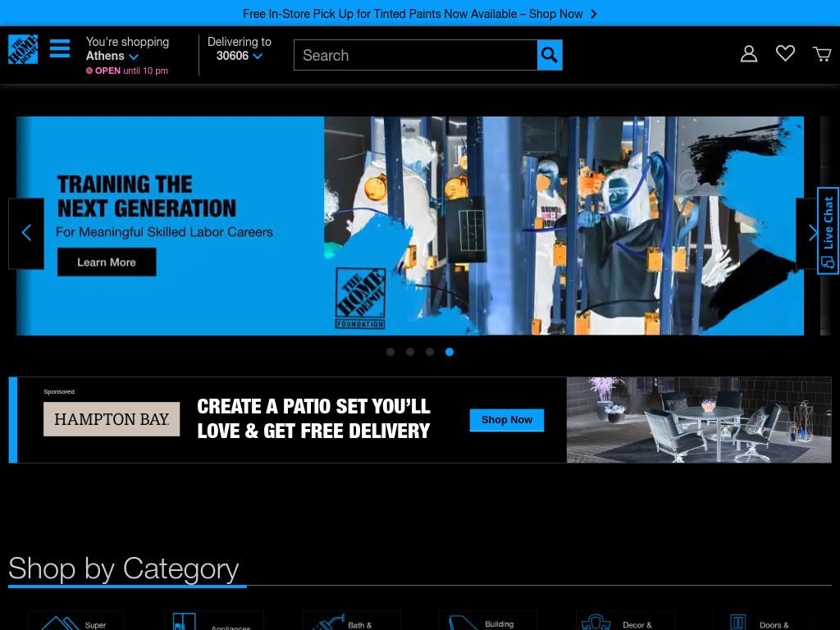Click the Shop by Category heading
This screenshot has height=630, width=840.
point(124,568)
